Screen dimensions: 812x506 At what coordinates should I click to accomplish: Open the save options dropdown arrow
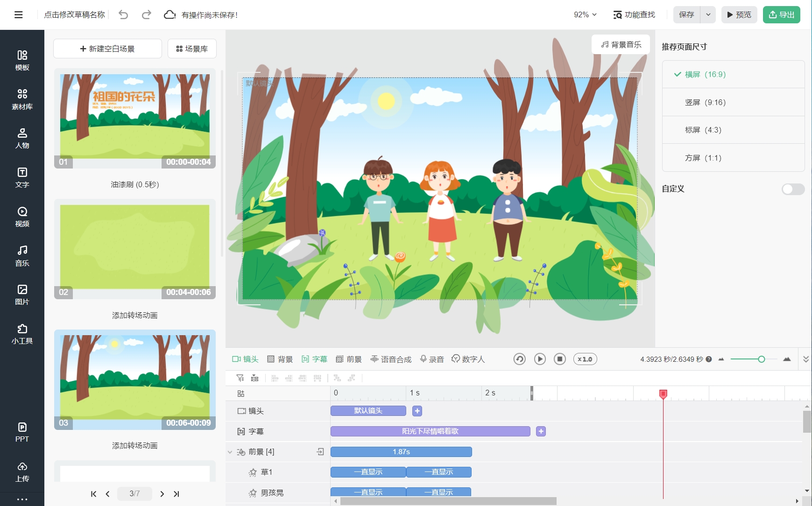708,15
